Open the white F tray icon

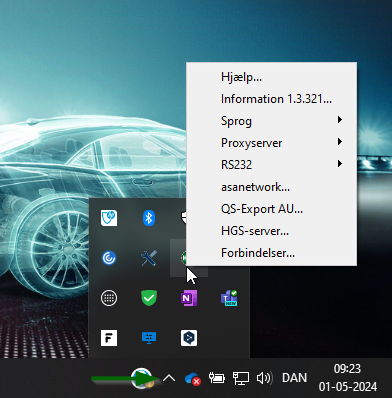tap(109, 338)
